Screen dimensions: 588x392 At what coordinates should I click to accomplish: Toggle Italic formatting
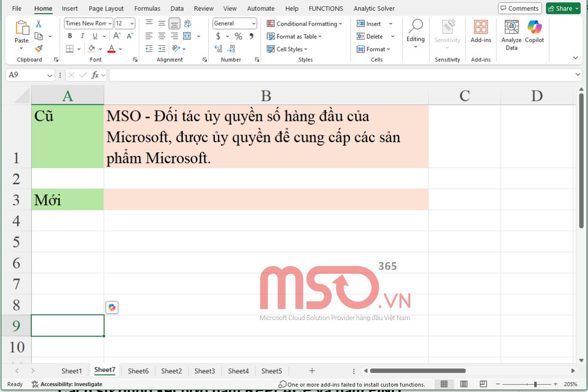coord(82,36)
